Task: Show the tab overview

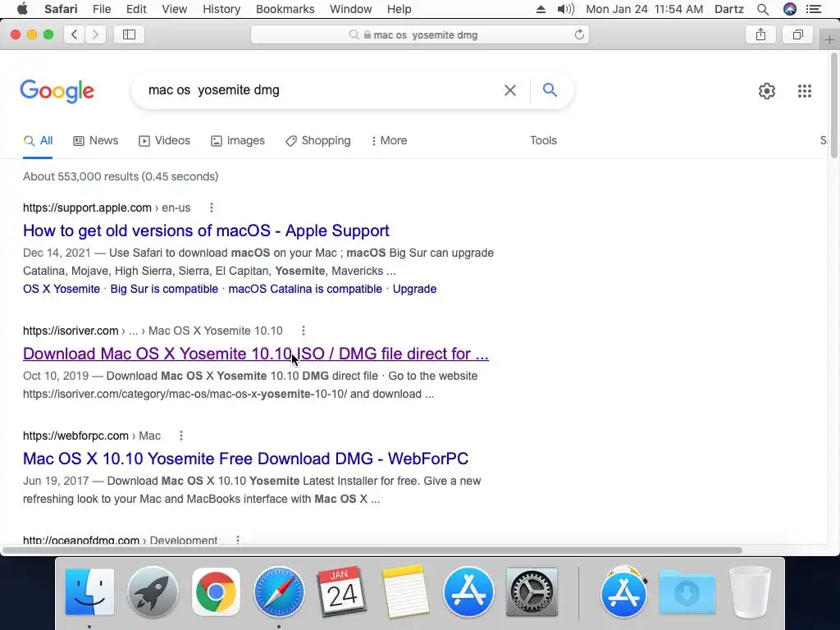Action: coord(797,34)
